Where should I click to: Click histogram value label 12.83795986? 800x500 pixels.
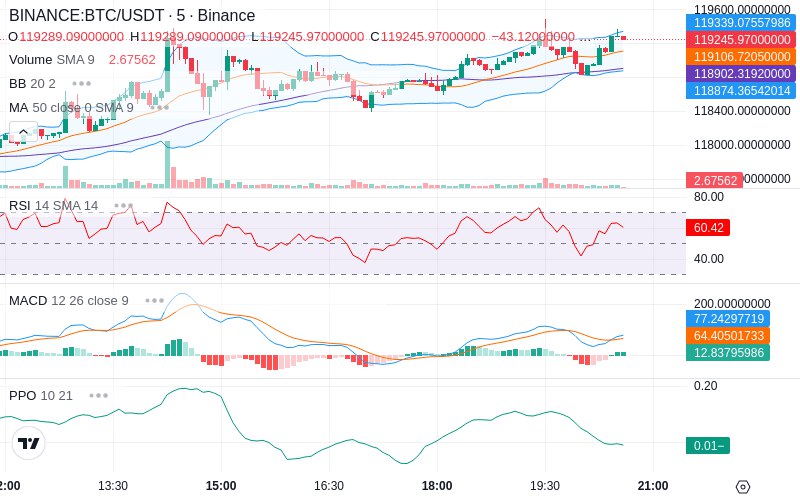(x=728, y=353)
